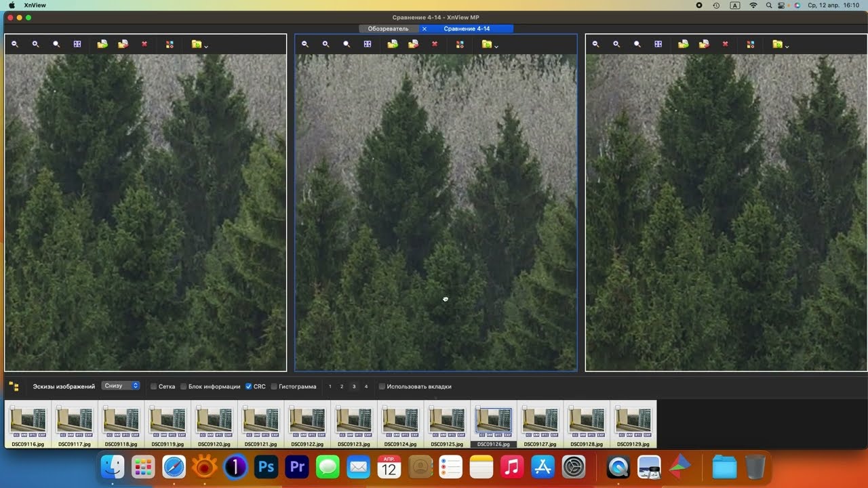The height and width of the screenshot is (488, 868).
Task: Click red delete X in middle pane
Action: pyautogui.click(x=435, y=44)
